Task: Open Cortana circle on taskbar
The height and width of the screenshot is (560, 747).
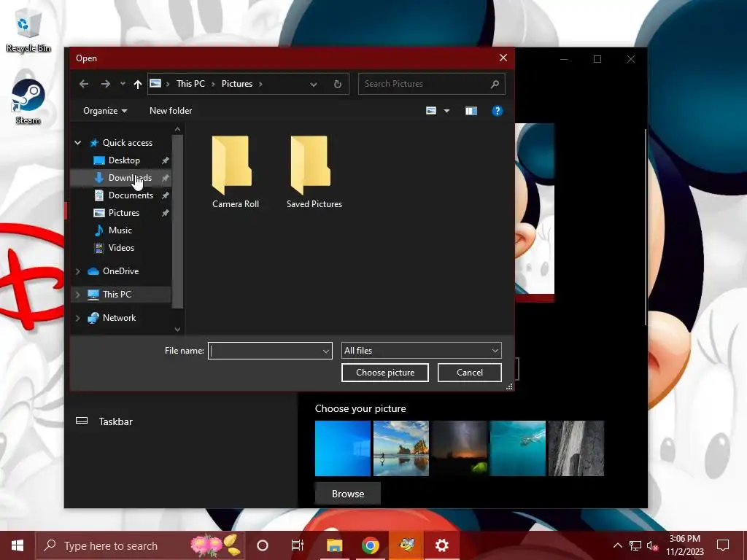Action: coord(263,545)
